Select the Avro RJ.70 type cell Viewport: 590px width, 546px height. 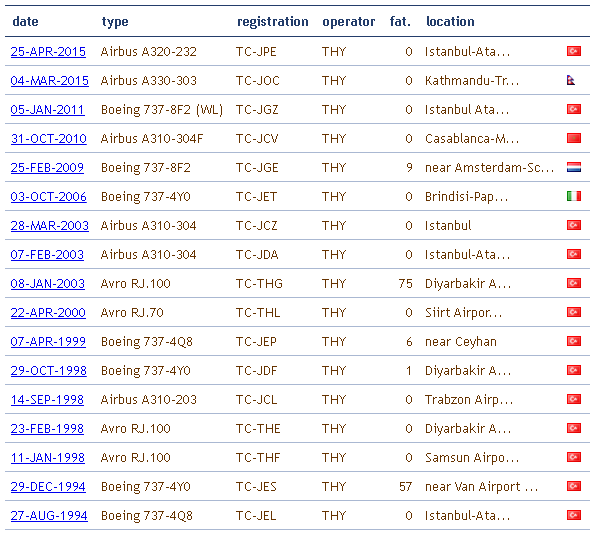(x=132, y=312)
